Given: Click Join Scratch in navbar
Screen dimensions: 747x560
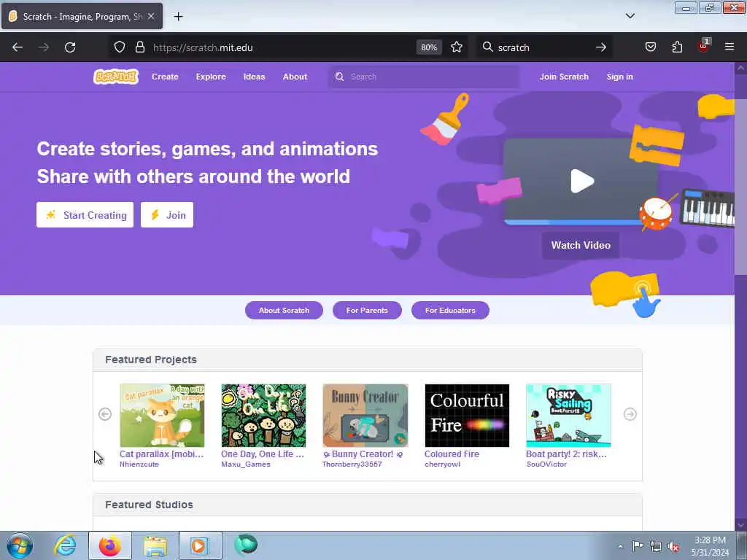Looking at the screenshot, I should (564, 77).
